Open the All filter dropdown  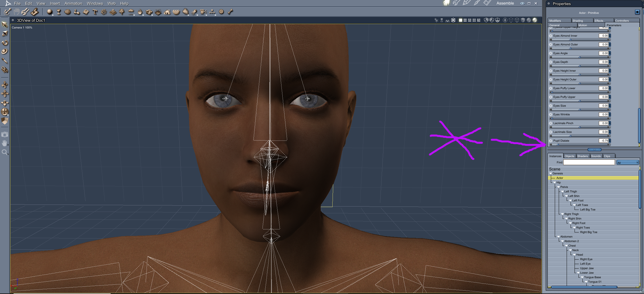pos(627,163)
